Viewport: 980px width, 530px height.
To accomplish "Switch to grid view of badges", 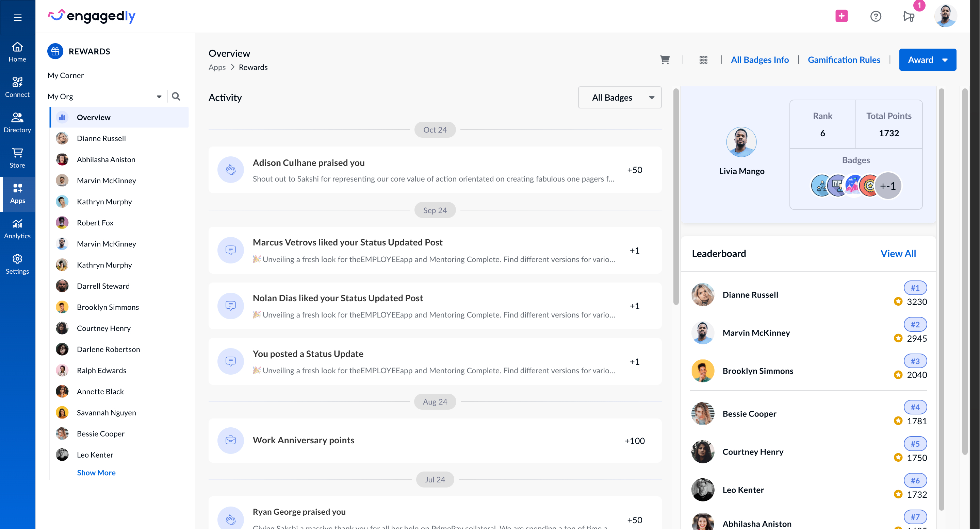I will tap(703, 60).
